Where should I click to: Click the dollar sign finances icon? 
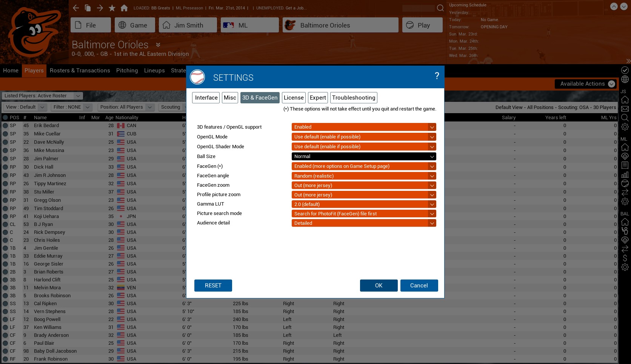pyautogui.click(x=625, y=258)
